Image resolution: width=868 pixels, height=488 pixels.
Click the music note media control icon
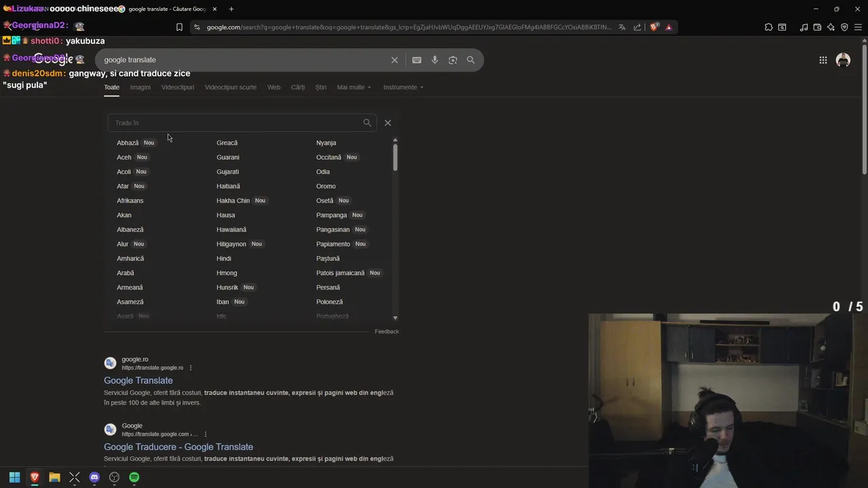point(804,27)
